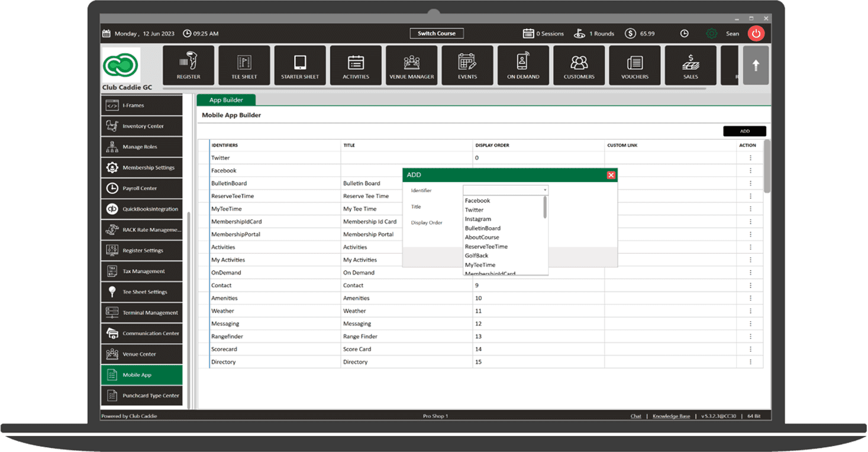Expand the Identifier dropdown arrow
The height and width of the screenshot is (452, 868).
pos(545,190)
